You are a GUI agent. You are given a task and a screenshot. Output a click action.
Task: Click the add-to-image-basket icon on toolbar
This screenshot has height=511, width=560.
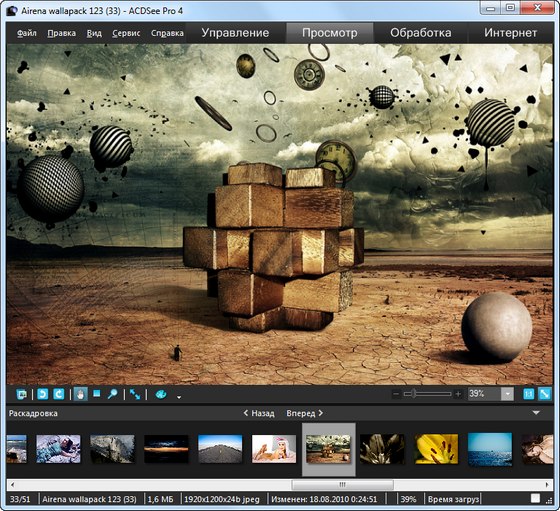(21, 394)
